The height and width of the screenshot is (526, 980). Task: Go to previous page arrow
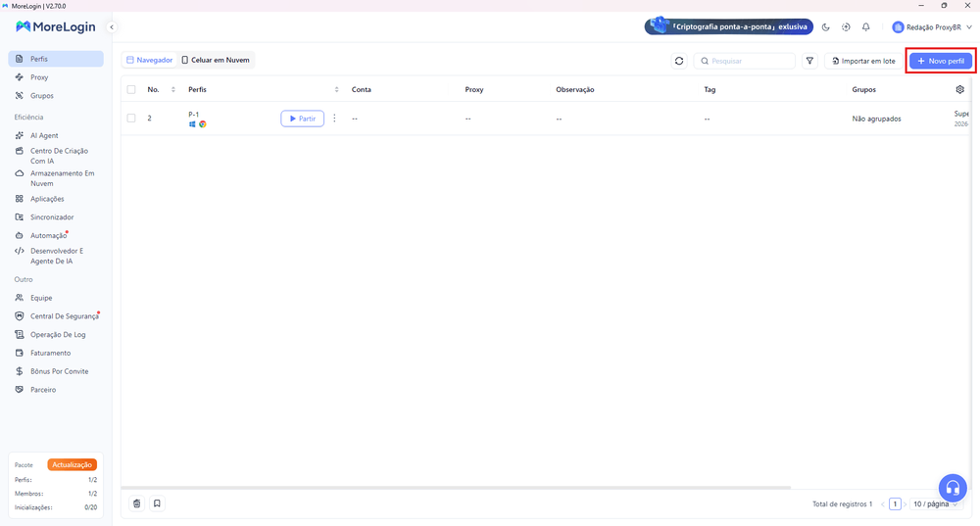(883, 504)
